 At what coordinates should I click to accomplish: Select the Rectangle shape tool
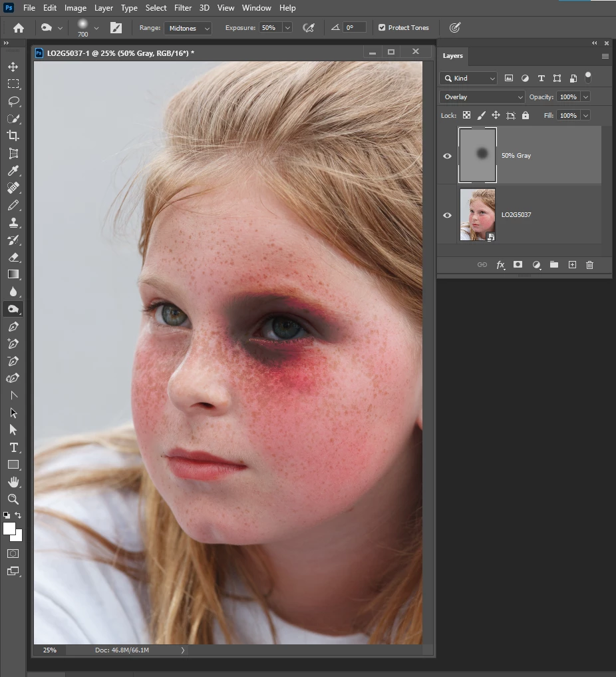13,465
